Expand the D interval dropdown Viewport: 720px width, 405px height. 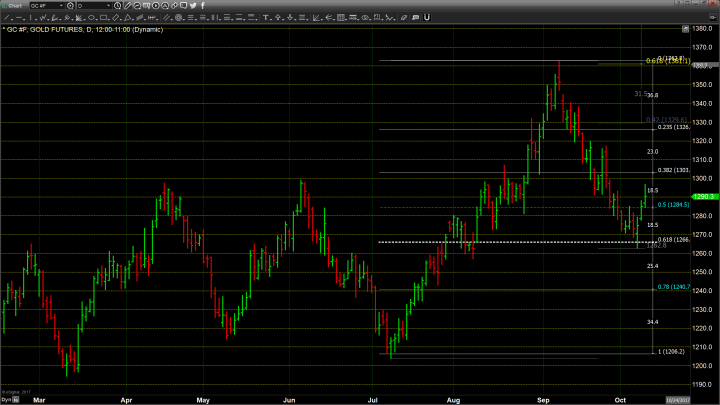click(108, 6)
